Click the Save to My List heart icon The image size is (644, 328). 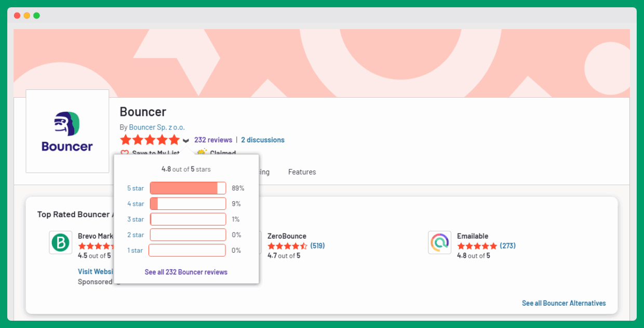tap(125, 152)
